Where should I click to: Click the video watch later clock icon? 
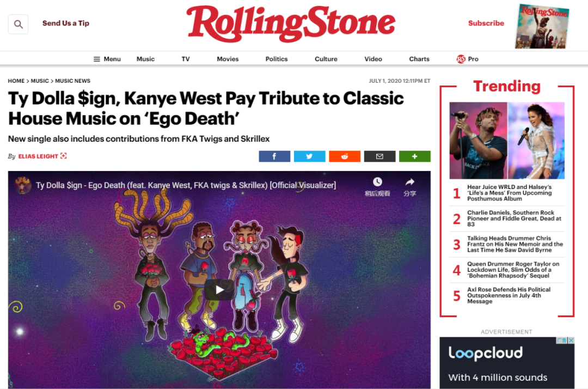(377, 183)
